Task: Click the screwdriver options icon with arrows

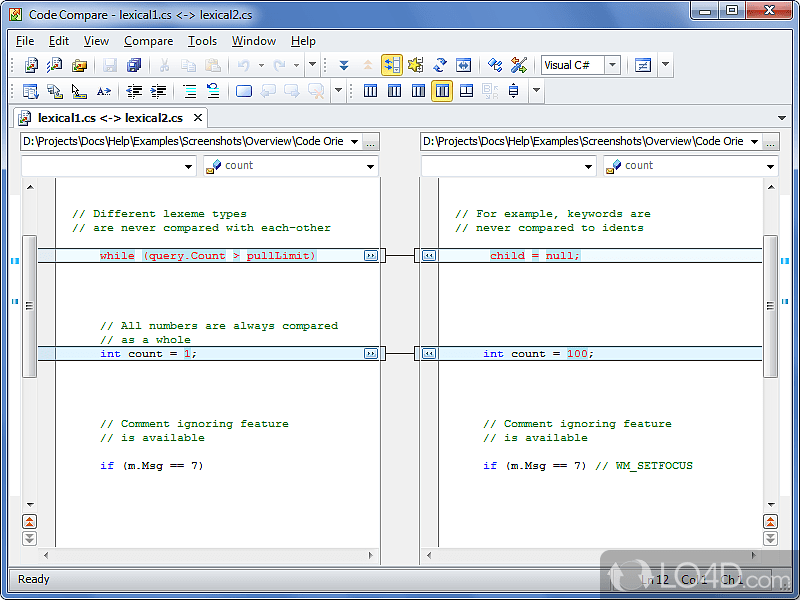Action: click(x=519, y=65)
